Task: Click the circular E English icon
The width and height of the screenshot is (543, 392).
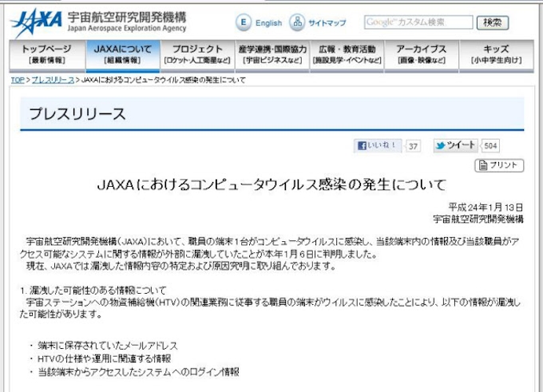Action: pos(243,22)
